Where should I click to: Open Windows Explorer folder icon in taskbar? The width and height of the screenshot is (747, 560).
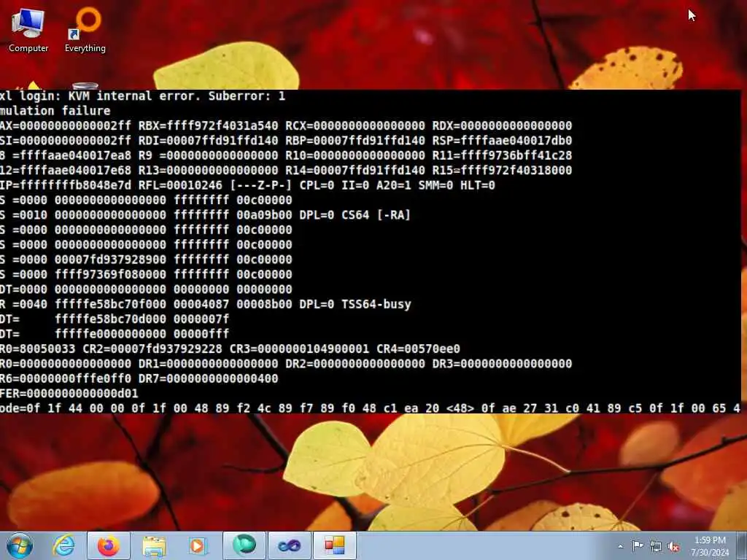[153, 545]
